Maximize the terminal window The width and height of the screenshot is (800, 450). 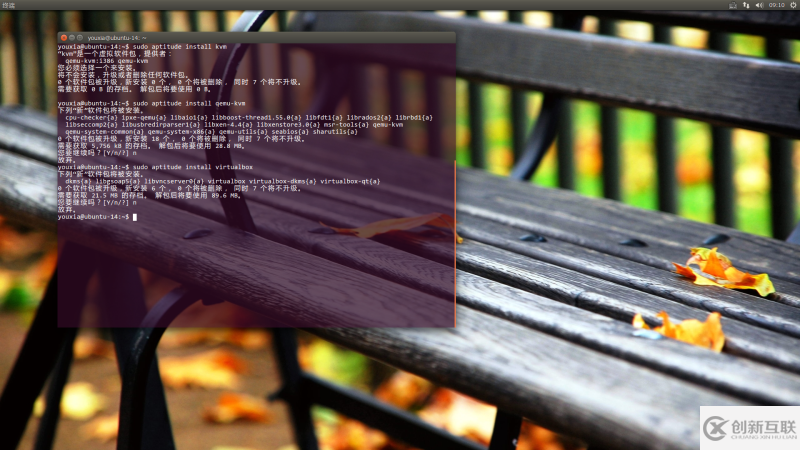point(80,38)
